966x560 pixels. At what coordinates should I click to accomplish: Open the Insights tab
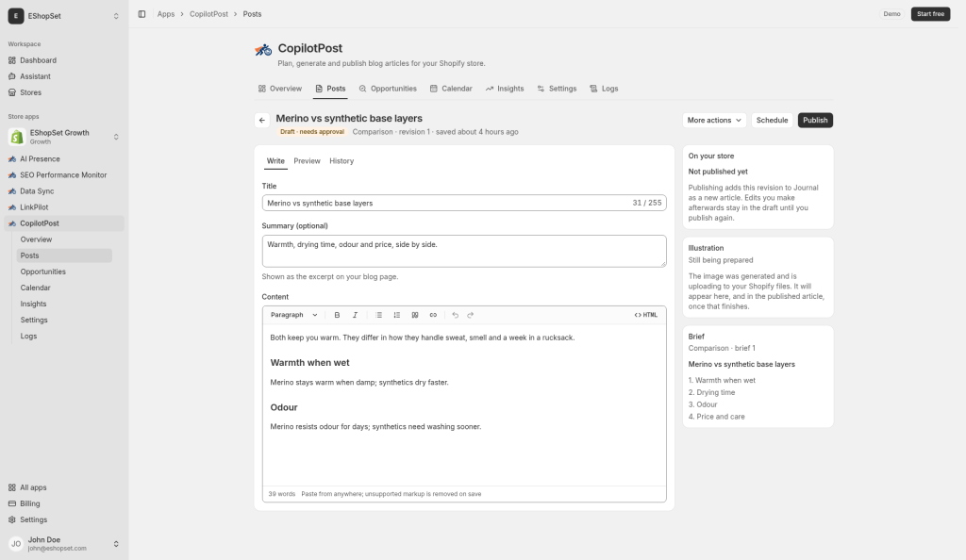click(505, 89)
